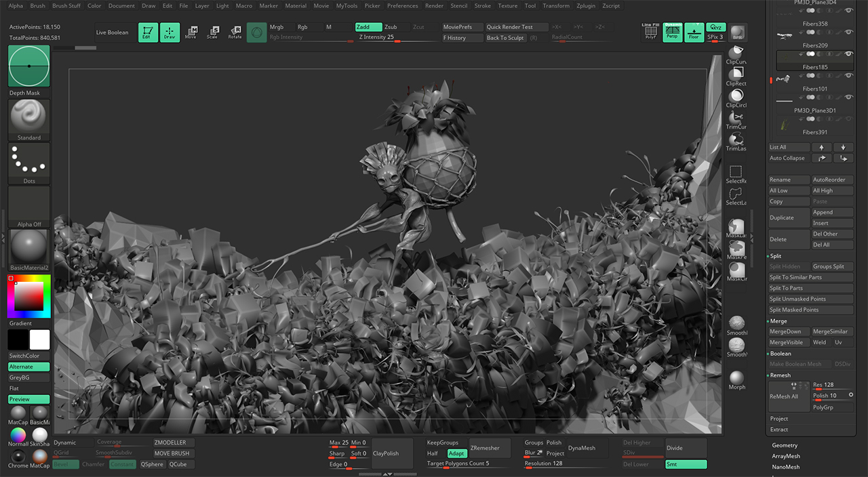Image resolution: width=868 pixels, height=477 pixels.
Task: Pick the ClipRect brush icon
Action: pyautogui.click(x=736, y=74)
